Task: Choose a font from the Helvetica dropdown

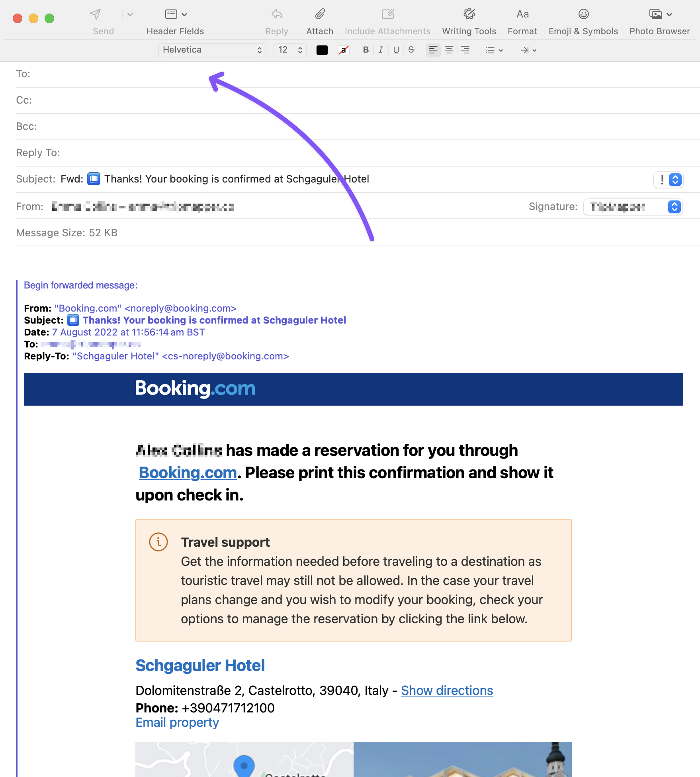Action: point(212,50)
